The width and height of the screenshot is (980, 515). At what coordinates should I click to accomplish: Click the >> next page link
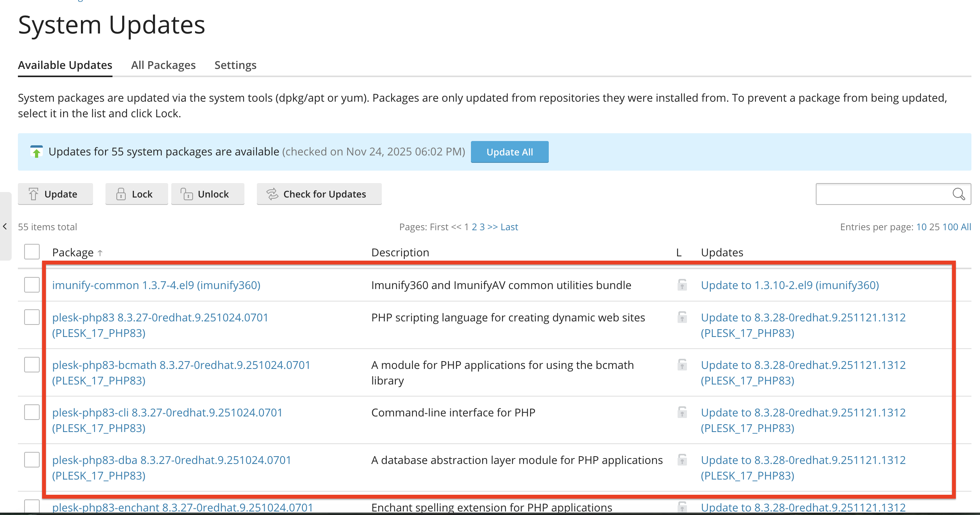(492, 227)
